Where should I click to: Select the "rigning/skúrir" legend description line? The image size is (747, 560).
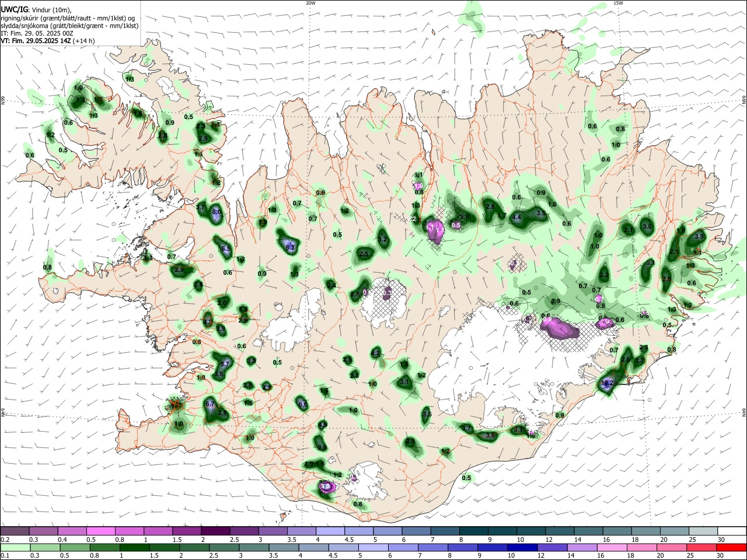click(68, 18)
